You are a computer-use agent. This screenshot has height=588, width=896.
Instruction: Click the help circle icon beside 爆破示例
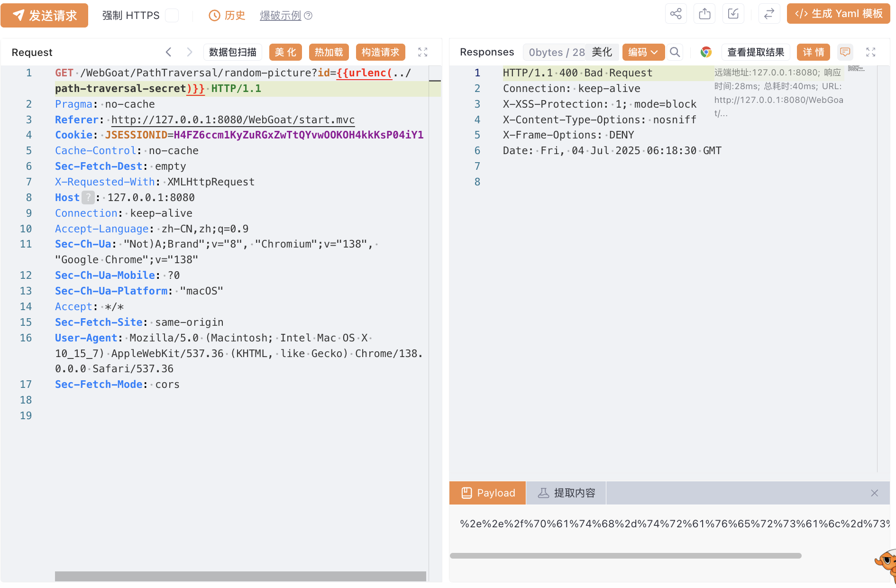[308, 16]
